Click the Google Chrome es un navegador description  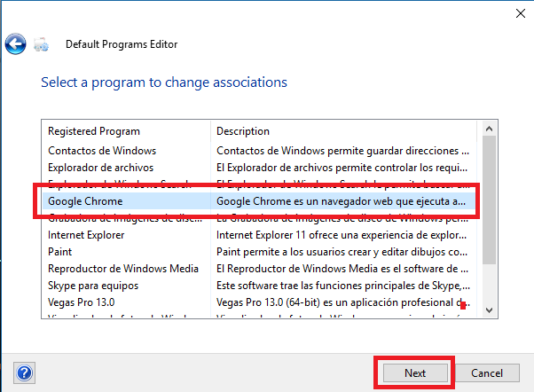pyautogui.click(x=341, y=201)
